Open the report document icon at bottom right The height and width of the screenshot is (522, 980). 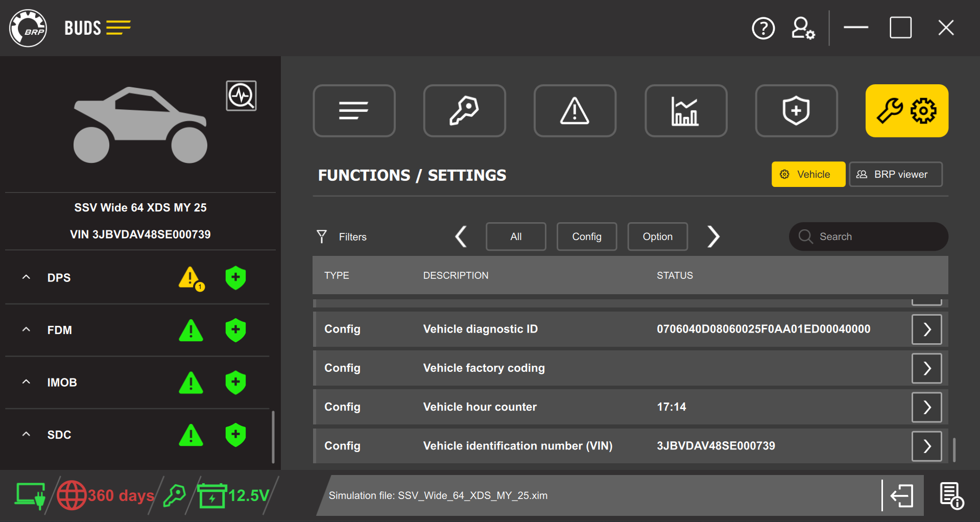[x=951, y=495]
